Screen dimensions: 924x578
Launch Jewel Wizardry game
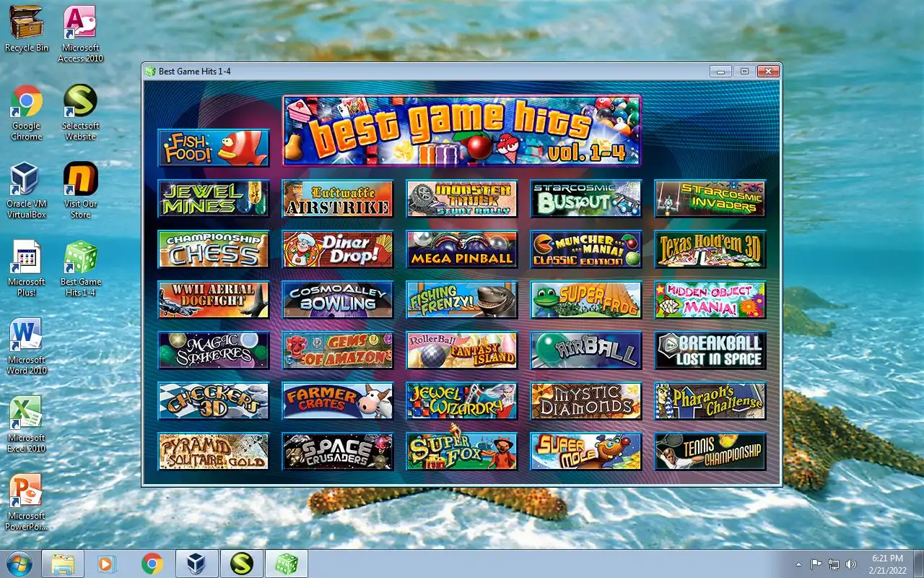[x=462, y=401]
